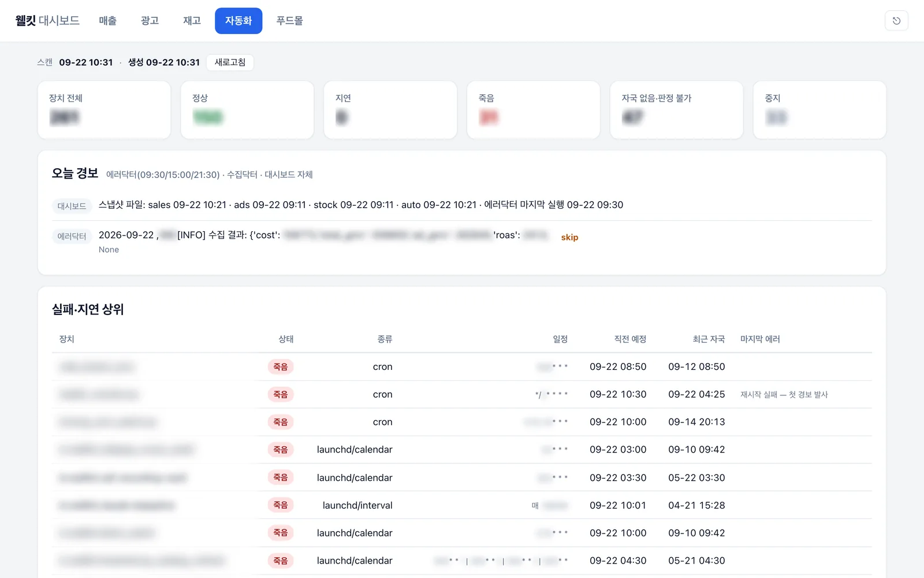The image size is (924, 578).
Task: Click the 마지막 에러 column header
Action: [760, 339]
